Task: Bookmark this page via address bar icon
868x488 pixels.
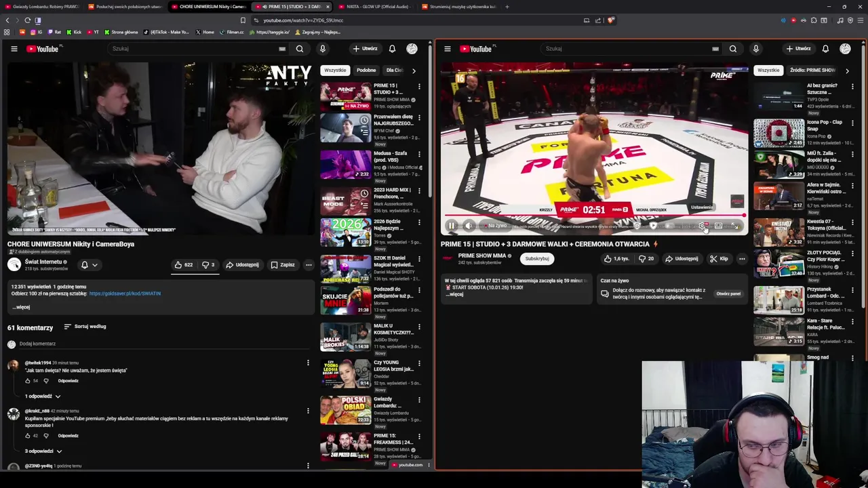Action: (x=243, y=20)
